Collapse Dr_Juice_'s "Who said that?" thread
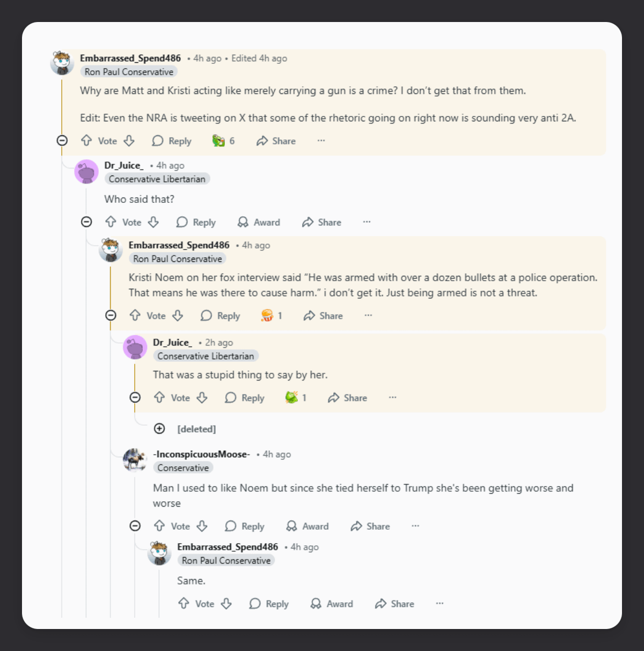The height and width of the screenshot is (651, 644). 86,222
